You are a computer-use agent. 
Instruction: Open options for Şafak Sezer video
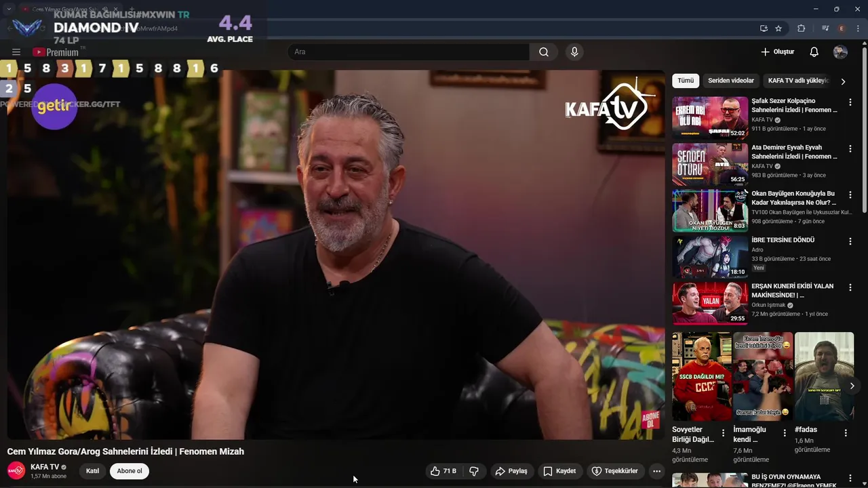(x=850, y=102)
